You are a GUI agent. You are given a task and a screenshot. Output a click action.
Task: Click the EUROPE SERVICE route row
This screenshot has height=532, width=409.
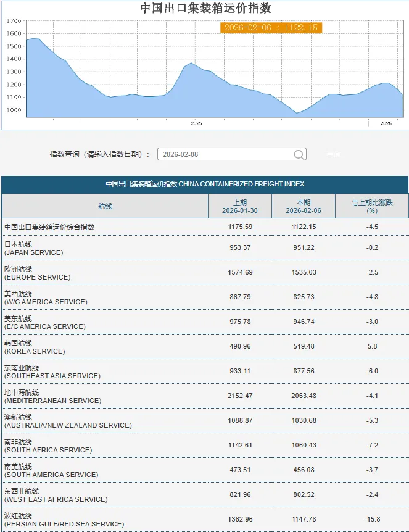[205, 273]
